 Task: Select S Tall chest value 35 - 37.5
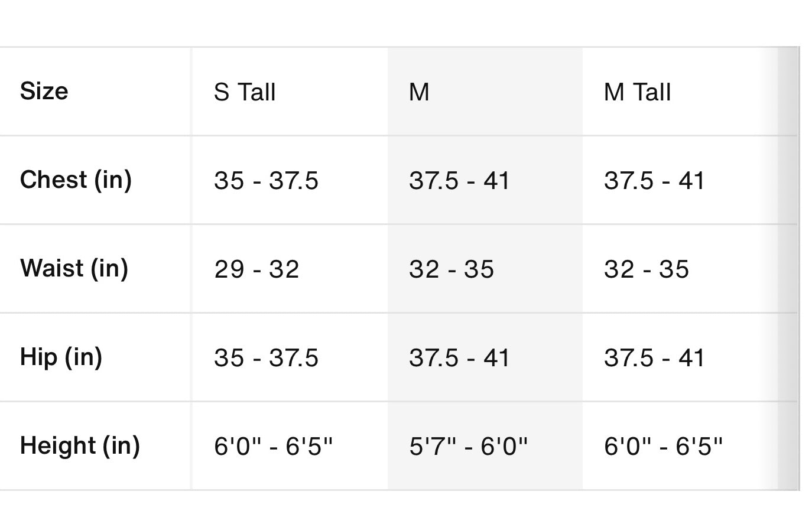coord(266,181)
